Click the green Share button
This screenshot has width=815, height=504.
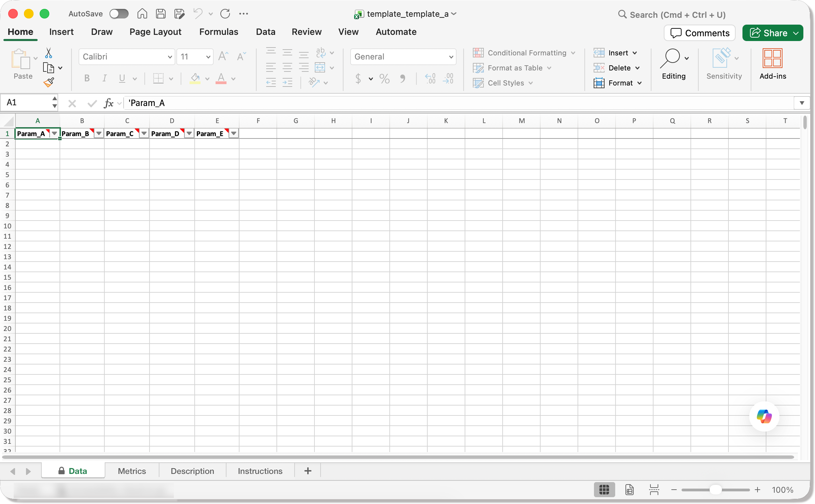773,33
